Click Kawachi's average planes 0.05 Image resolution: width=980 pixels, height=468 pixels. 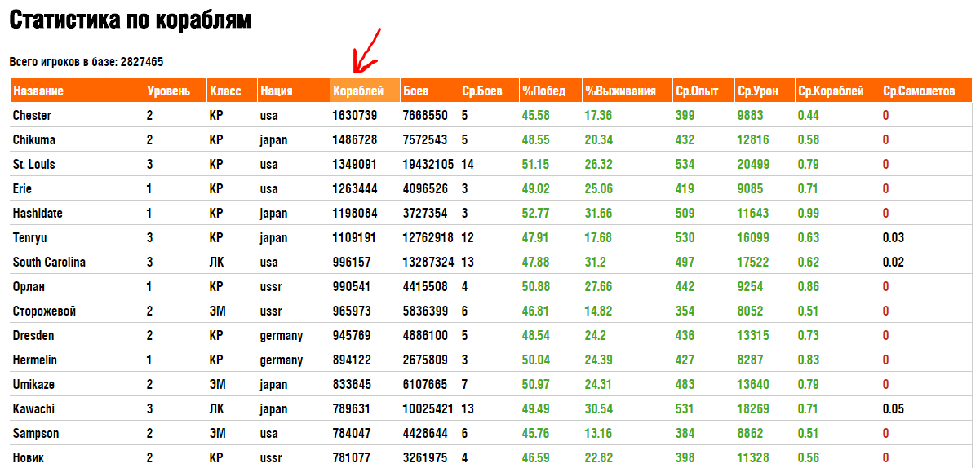coord(894,409)
